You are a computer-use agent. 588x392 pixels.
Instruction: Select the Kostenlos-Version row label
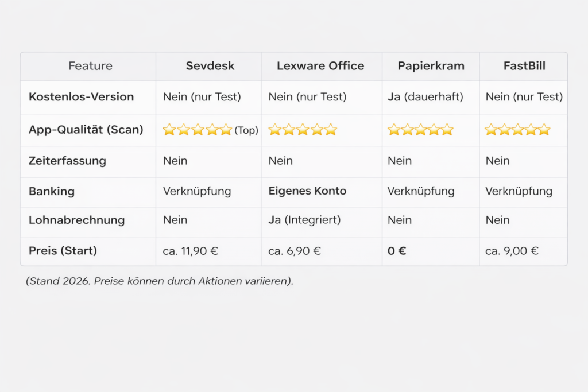coord(81,97)
